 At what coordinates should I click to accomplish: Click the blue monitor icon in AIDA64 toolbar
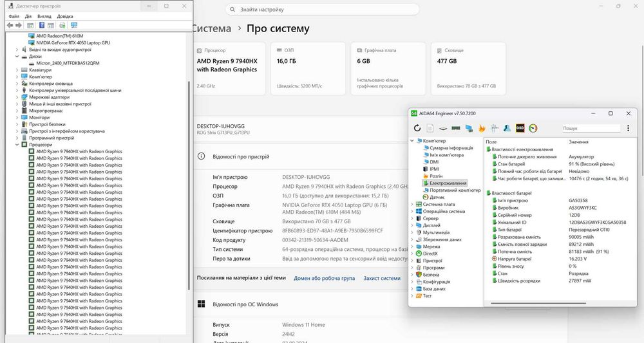point(469,129)
